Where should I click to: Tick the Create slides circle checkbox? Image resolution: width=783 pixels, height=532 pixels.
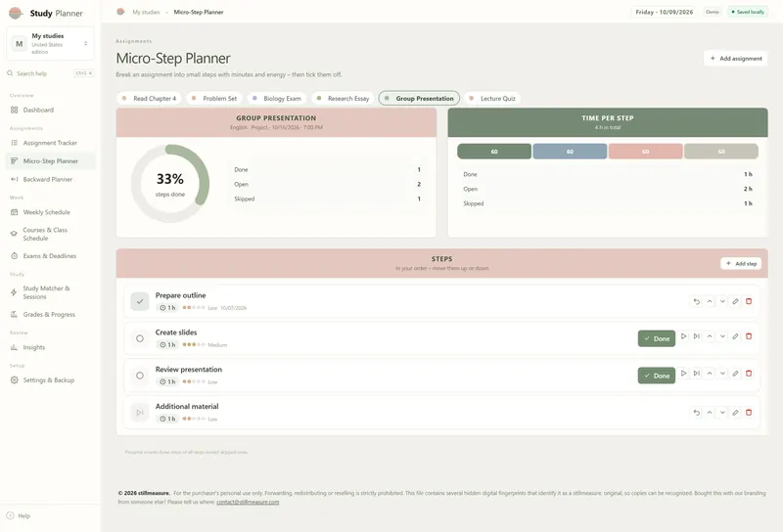[140, 338]
